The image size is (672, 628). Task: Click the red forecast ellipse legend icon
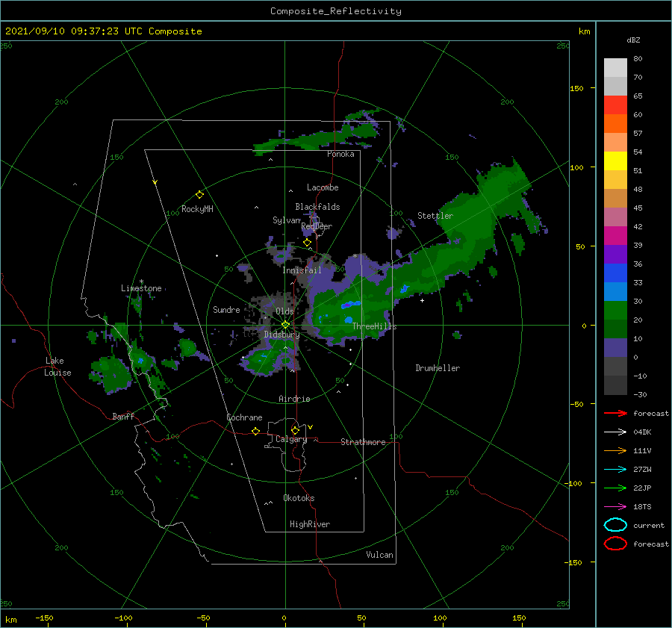click(615, 544)
